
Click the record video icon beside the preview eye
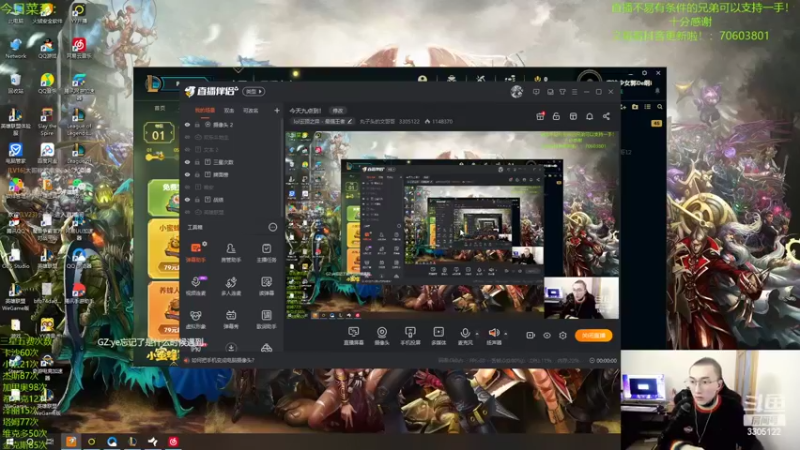531,335
